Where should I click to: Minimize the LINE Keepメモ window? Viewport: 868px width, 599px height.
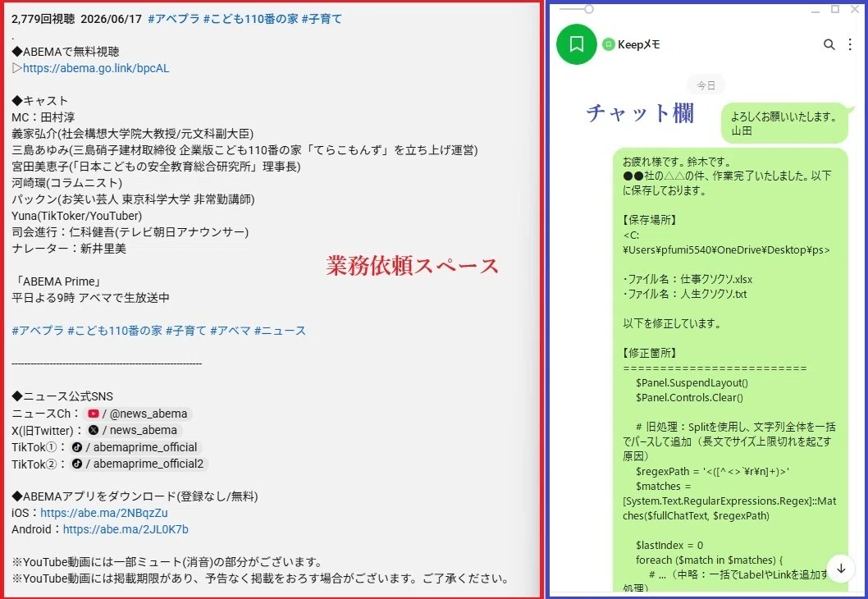pyautogui.click(x=815, y=9)
